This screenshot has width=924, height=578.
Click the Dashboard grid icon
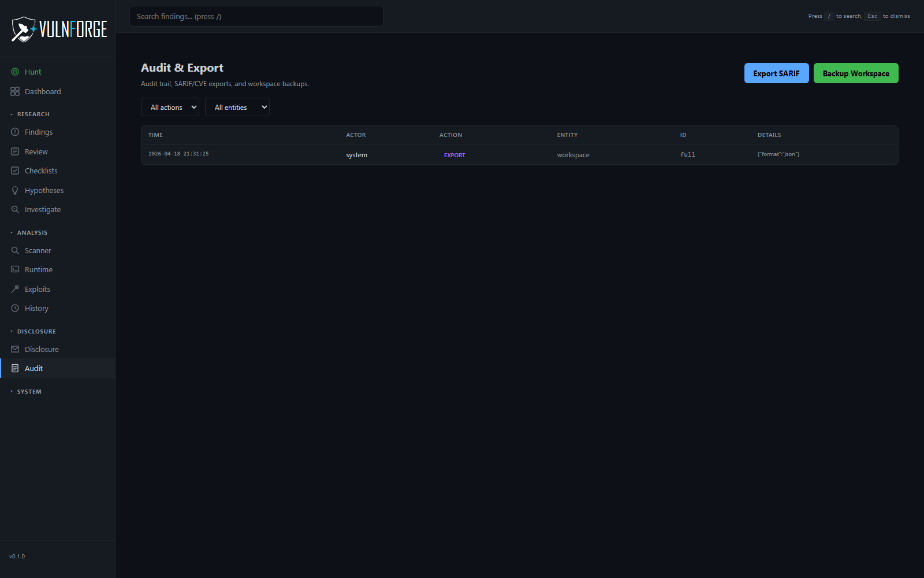(15, 91)
